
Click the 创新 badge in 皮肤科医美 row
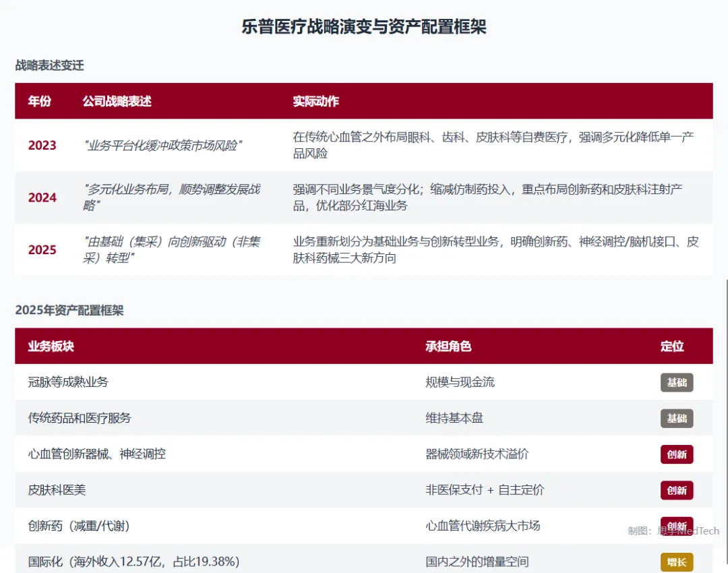[677, 490]
